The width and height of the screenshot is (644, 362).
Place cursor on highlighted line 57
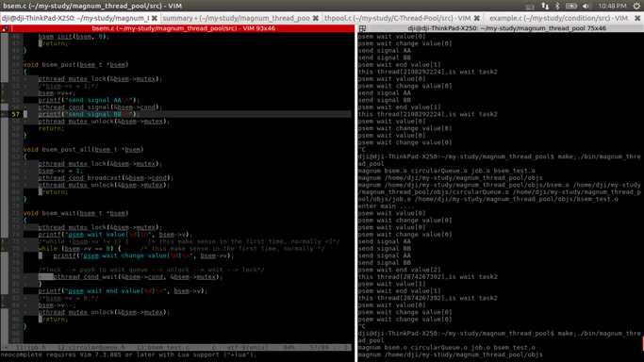pyautogui.click(x=188, y=114)
